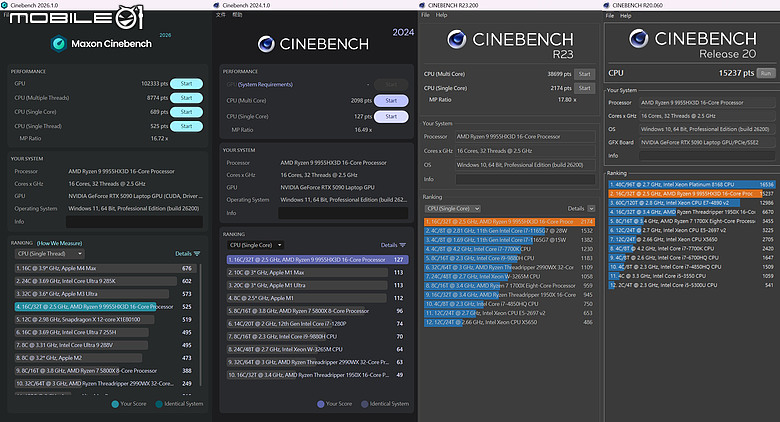The width and height of the screenshot is (780, 422).
Task: Select the Intel Core i9-9880H row in R23
Action: [509, 258]
